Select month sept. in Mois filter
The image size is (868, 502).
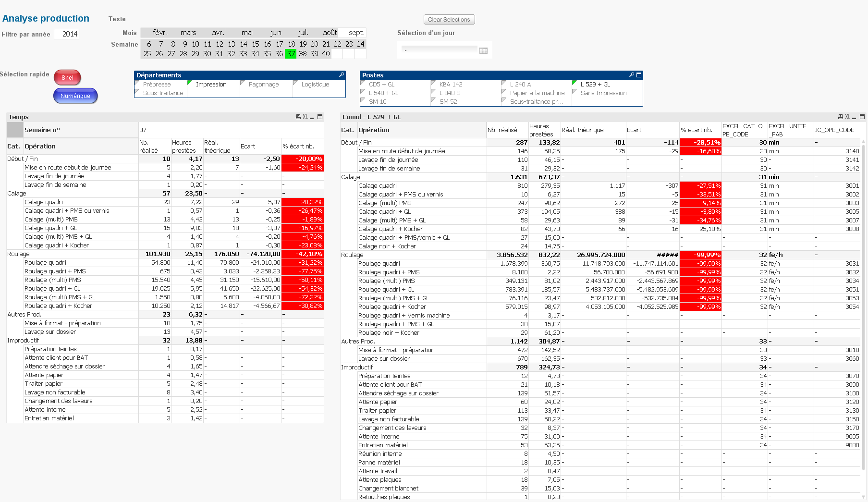click(356, 33)
